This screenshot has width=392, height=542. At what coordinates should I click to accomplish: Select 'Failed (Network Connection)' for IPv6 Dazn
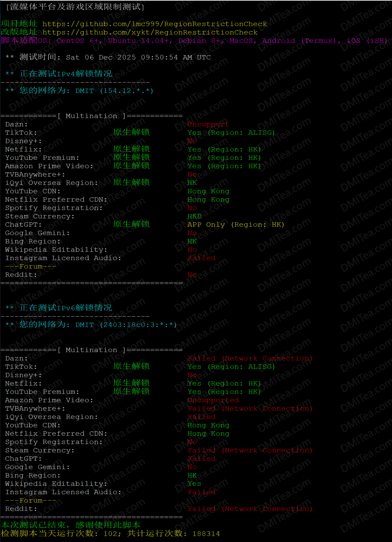pyautogui.click(x=250, y=358)
